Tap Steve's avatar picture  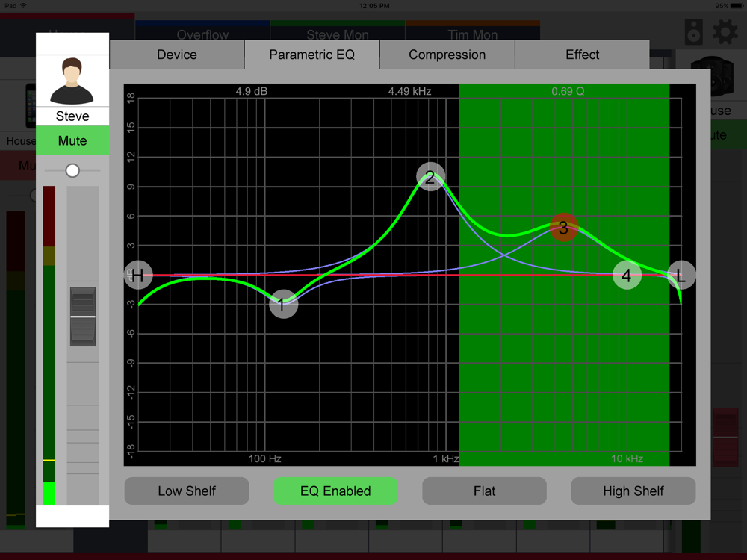tap(72, 81)
